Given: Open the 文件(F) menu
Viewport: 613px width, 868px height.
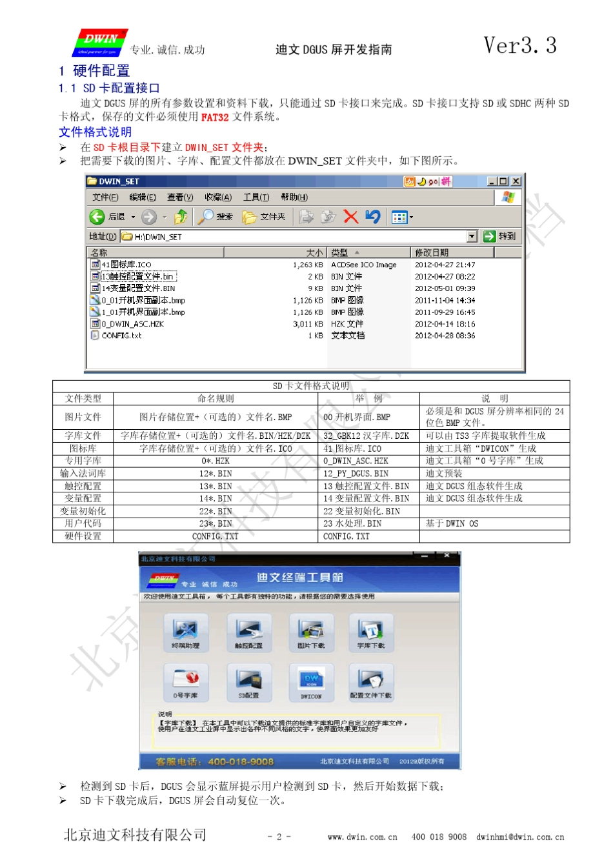Looking at the screenshot, I should coord(105,197).
